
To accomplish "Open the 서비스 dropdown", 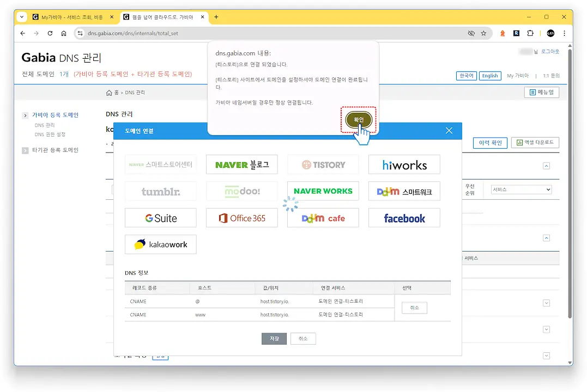I will 521,189.
